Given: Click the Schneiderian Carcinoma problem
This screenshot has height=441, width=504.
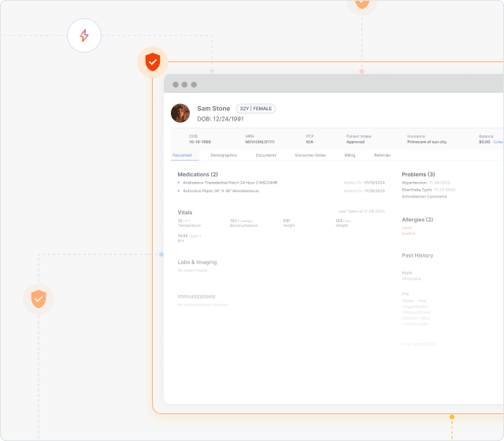Looking at the screenshot, I should tap(424, 196).
